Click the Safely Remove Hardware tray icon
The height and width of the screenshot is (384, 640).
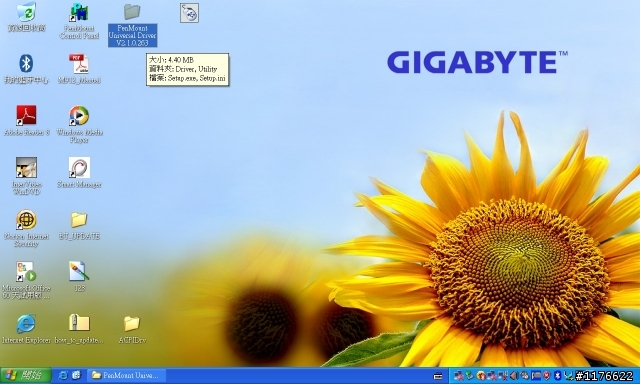click(469, 375)
